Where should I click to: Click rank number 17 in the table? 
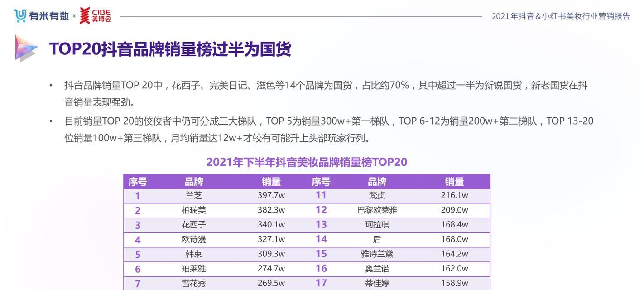(321, 283)
